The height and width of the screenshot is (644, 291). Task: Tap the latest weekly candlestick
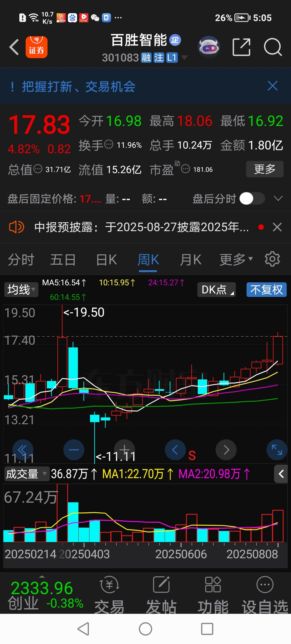coord(278,350)
